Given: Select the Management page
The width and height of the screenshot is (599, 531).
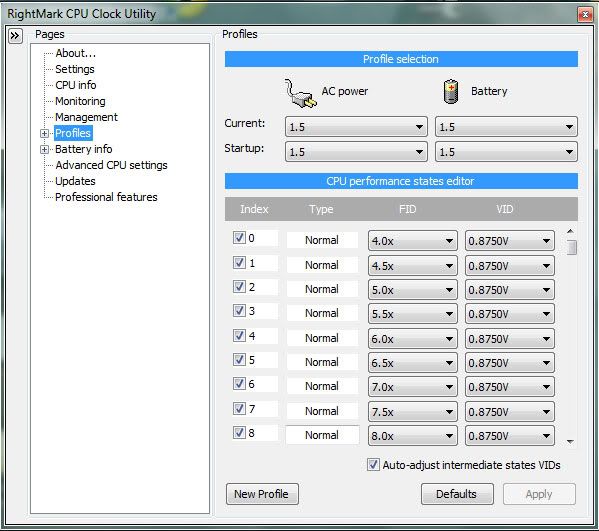Looking at the screenshot, I should pyautogui.click(x=86, y=117).
